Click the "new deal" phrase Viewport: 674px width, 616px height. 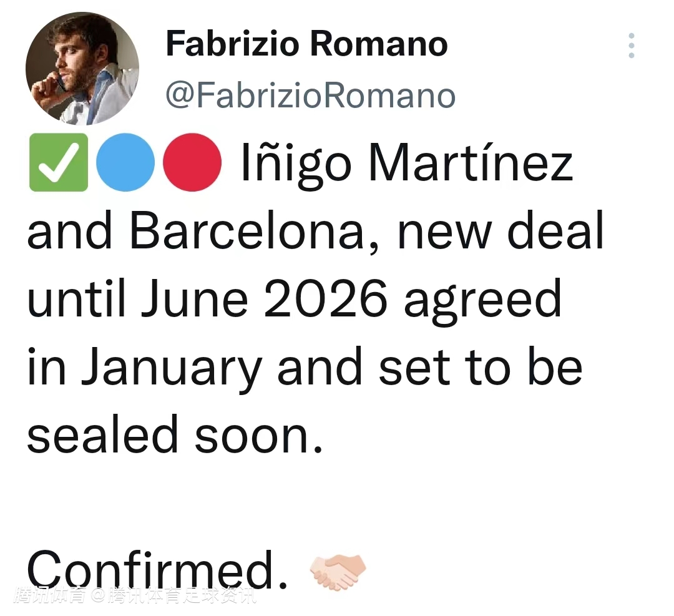click(501, 232)
